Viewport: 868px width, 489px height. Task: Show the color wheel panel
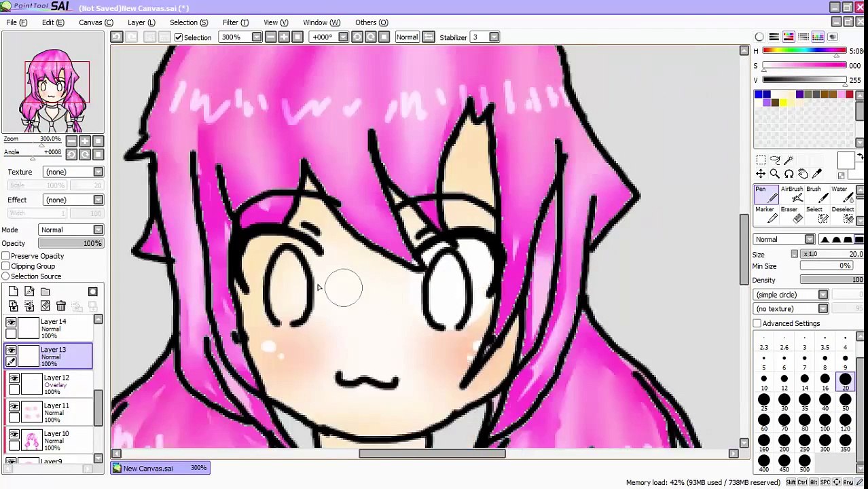(x=759, y=37)
